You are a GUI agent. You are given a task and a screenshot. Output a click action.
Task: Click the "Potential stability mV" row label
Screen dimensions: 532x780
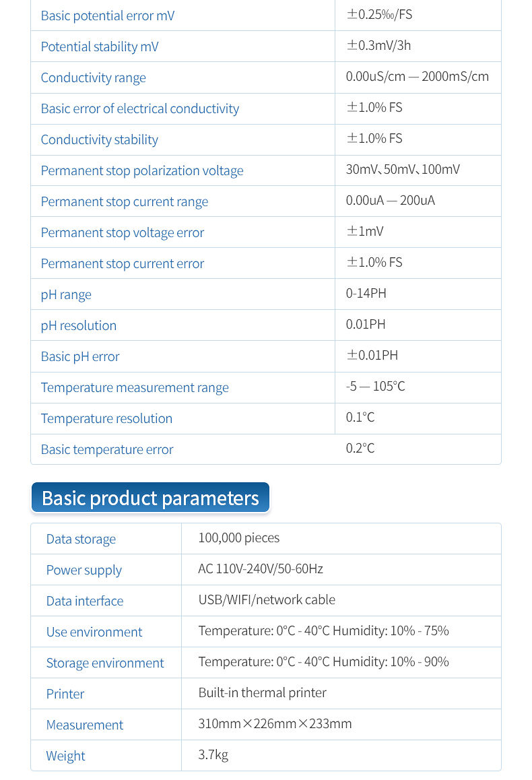[100, 46]
